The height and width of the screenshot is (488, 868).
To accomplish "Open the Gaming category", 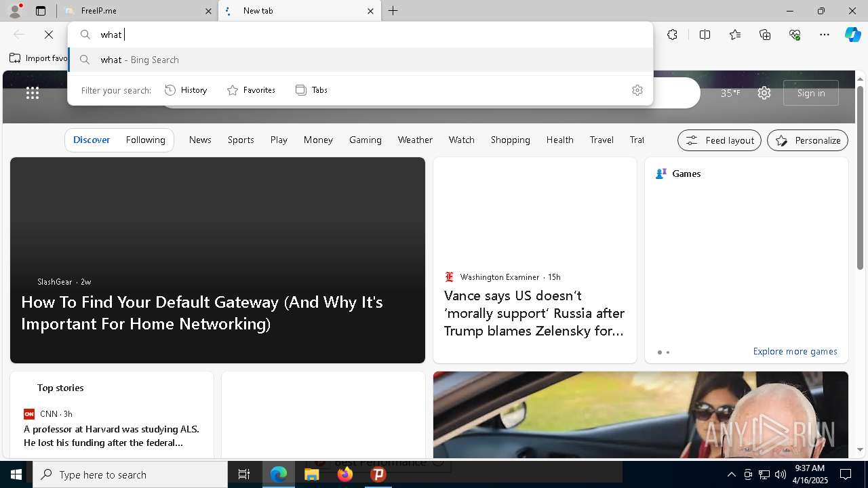I will pyautogui.click(x=366, y=140).
